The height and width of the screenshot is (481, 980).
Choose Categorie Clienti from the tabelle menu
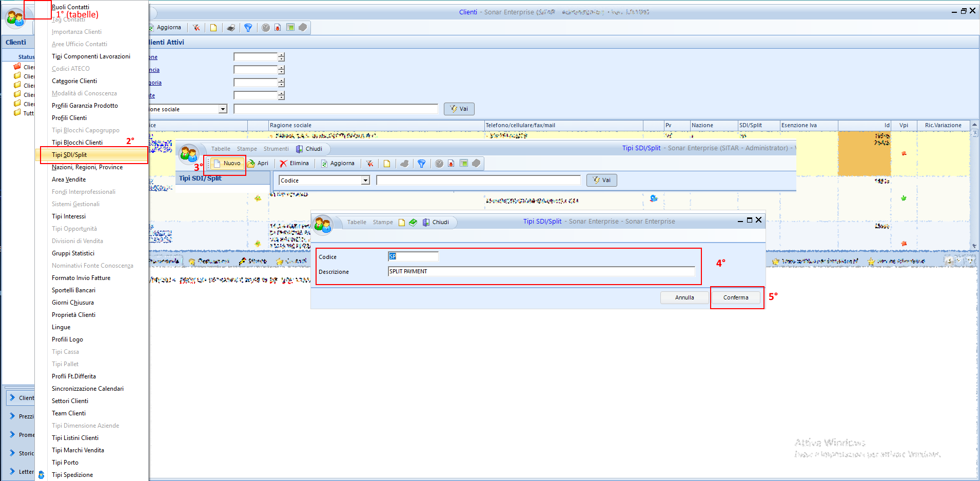coord(74,81)
